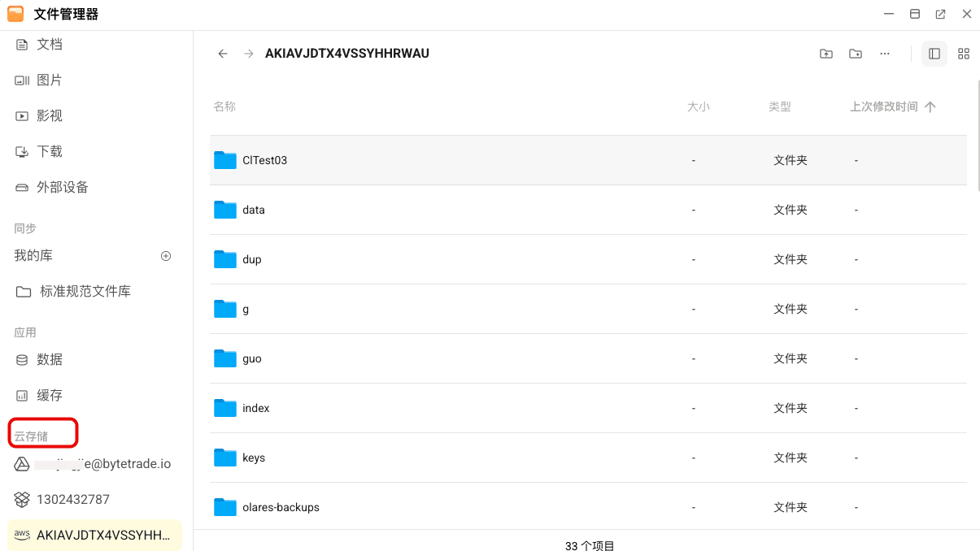Viewport: 980px width, 551px height.
Task: Open 文档 in the sidebar
Action: pos(50,44)
